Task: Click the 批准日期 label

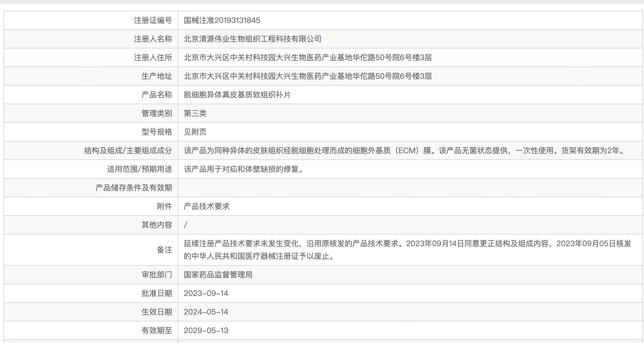Action: pos(157,293)
